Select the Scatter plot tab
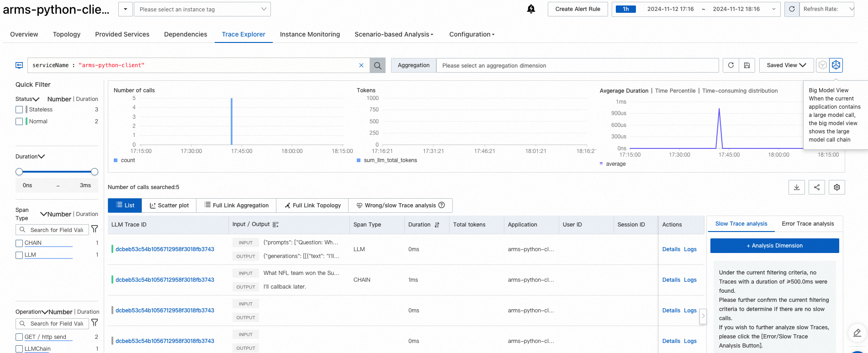This screenshot has height=353, width=868. point(169,205)
